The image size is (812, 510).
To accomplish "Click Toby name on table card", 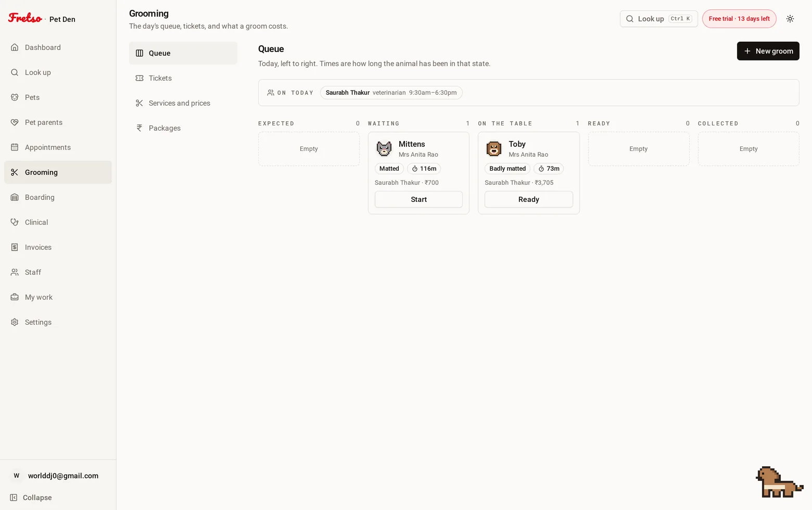I will point(517,144).
